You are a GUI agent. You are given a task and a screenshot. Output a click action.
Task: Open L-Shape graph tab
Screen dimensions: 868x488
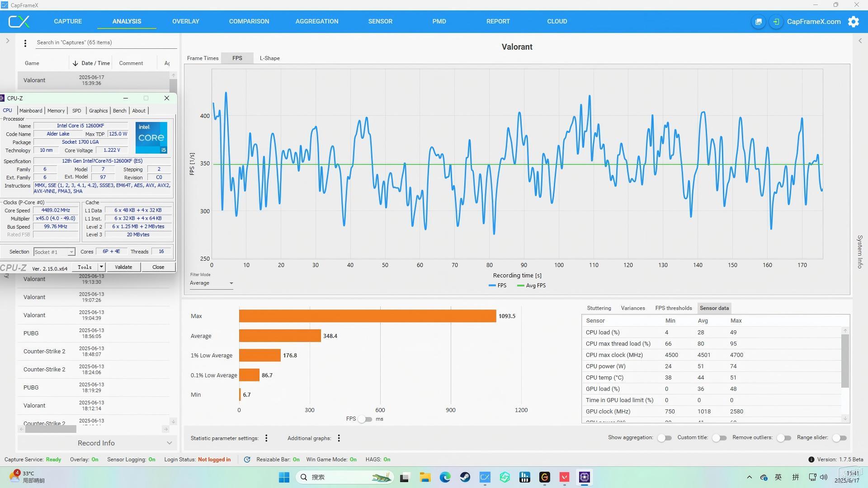[x=269, y=58]
